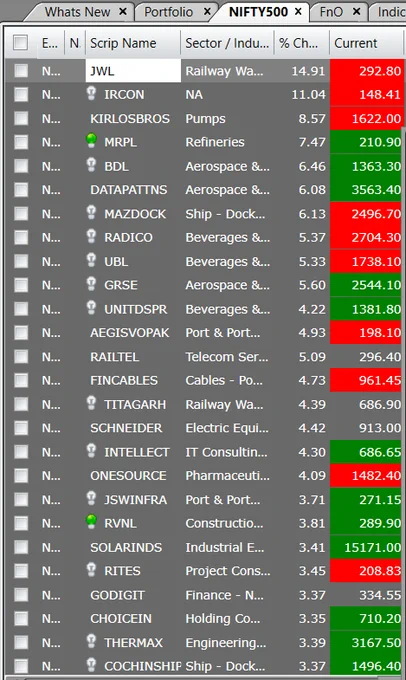
Task: Click the lightbulb icon beside MAZDOCK
Action: pyautogui.click(x=91, y=212)
